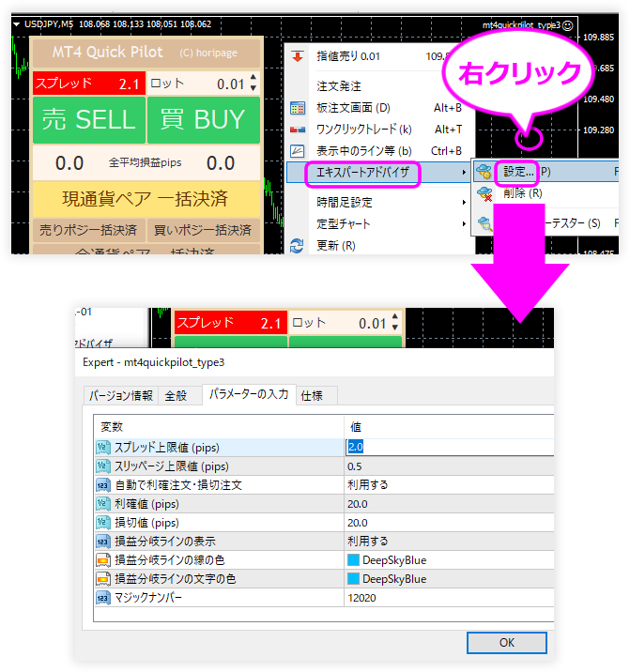This screenshot has height=672, width=630.
Task: Increase lot size with the up arrow in top panel
Action: coord(254,78)
